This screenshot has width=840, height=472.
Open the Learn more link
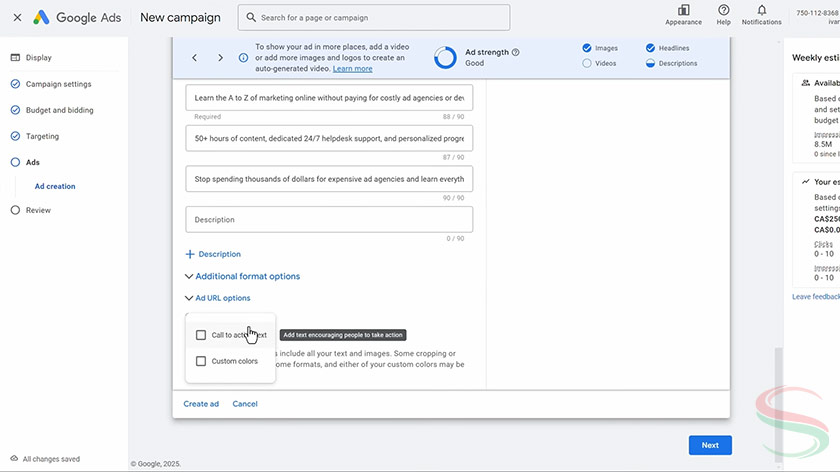pyautogui.click(x=352, y=69)
